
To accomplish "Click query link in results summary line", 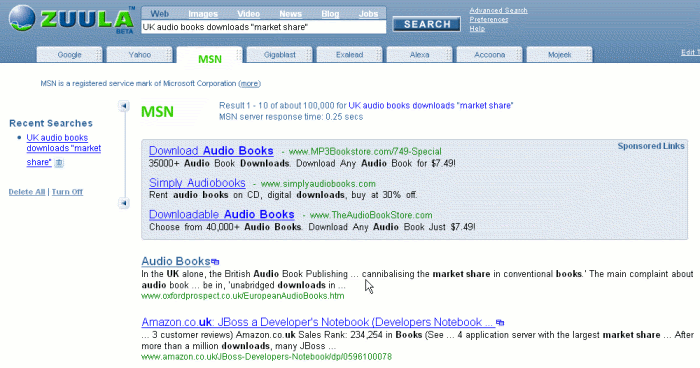I will tap(431, 106).
